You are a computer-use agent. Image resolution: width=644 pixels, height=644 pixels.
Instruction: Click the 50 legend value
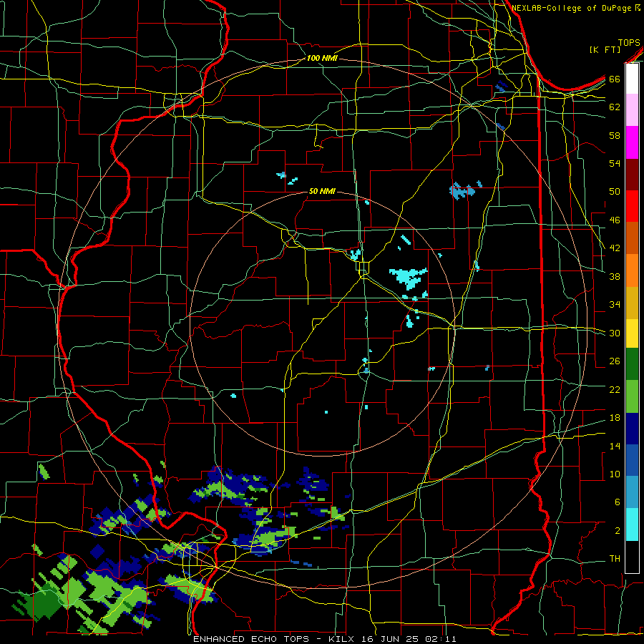(x=615, y=192)
